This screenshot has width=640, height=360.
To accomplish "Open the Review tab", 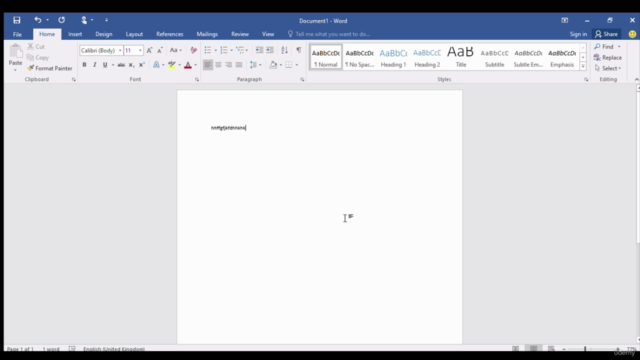I will [240, 34].
